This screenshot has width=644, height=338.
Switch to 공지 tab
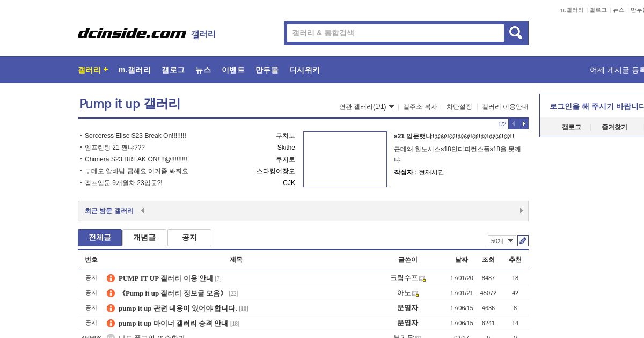(189, 238)
